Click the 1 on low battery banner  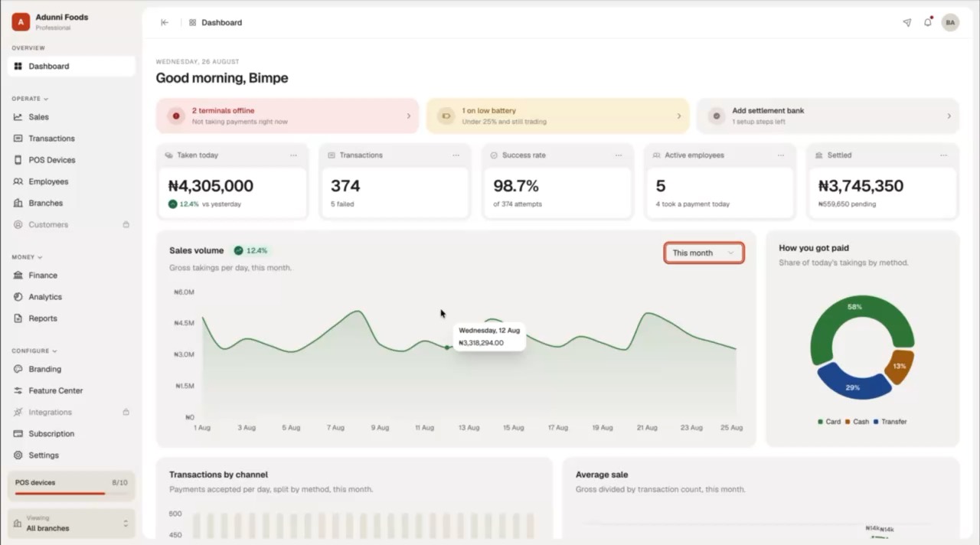pyautogui.click(x=557, y=116)
